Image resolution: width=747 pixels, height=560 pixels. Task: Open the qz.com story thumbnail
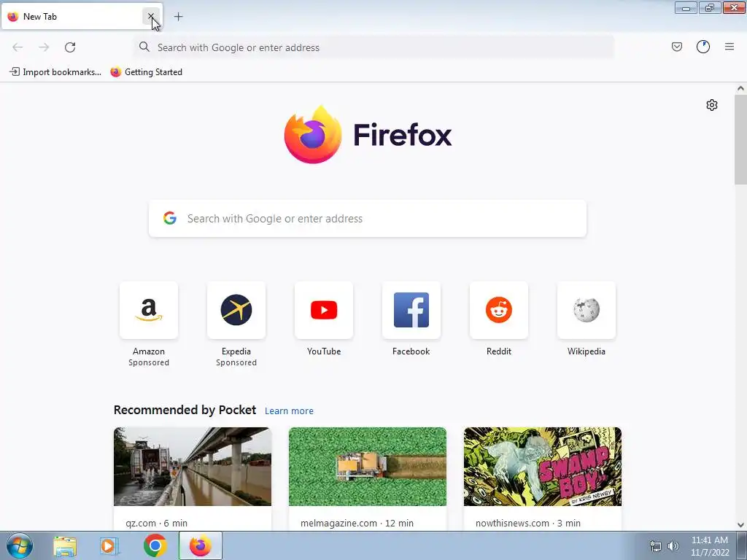pos(193,467)
